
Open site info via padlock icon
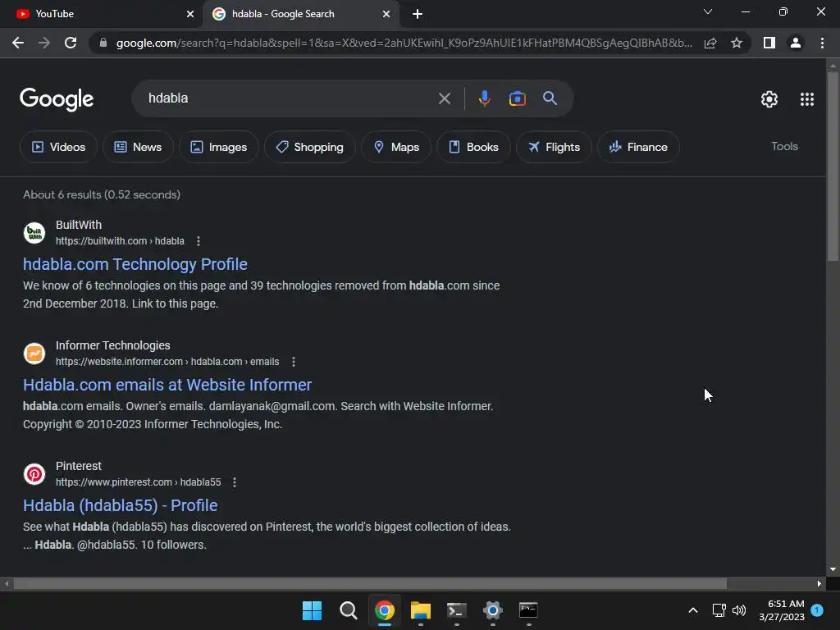[x=103, y=43]
